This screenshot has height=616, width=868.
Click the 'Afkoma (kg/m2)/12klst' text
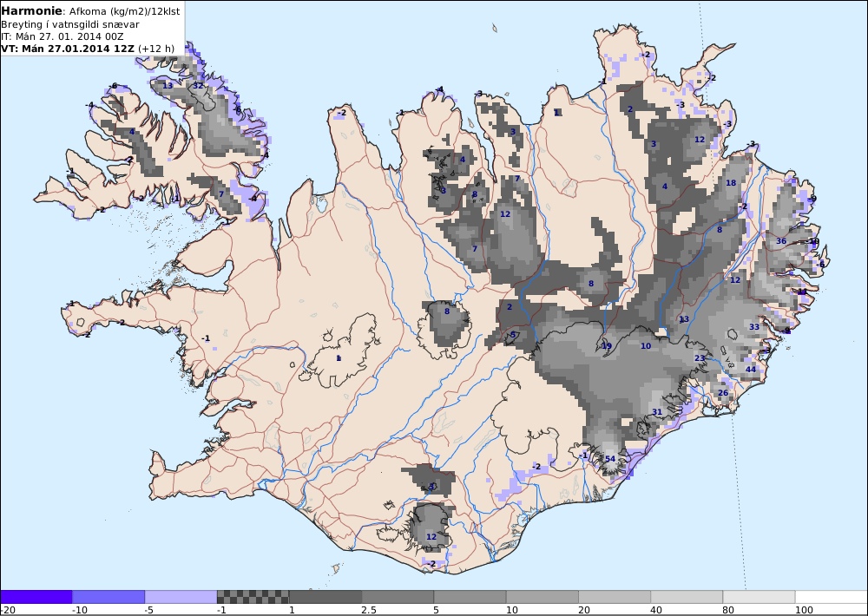[124, 11]
